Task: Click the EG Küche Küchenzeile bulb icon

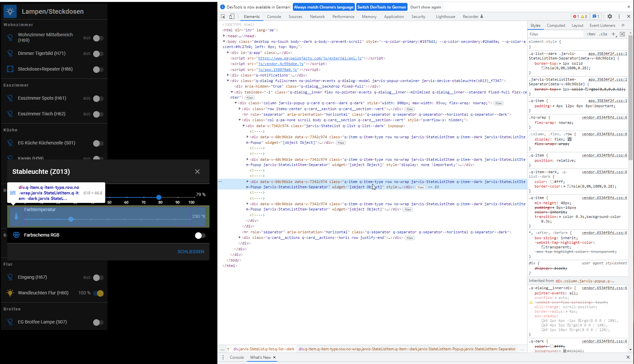Action: coord(10,143)
